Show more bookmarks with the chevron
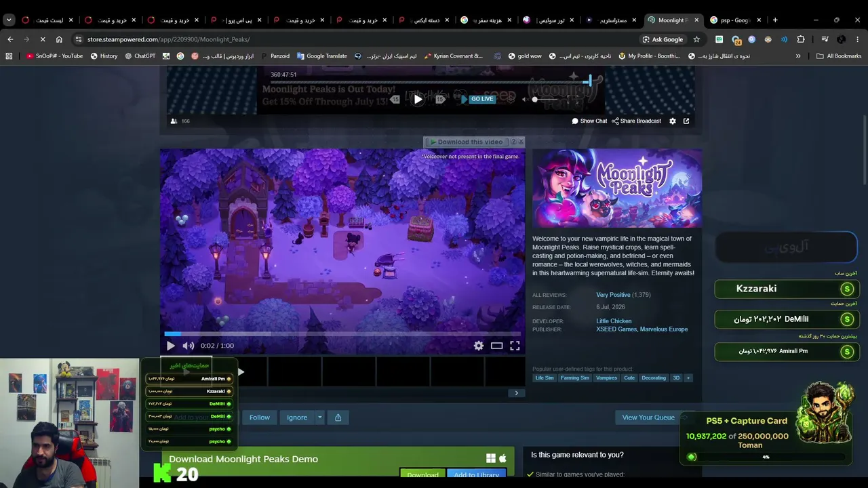The image size is (868, 488). (x=798, y=56)
